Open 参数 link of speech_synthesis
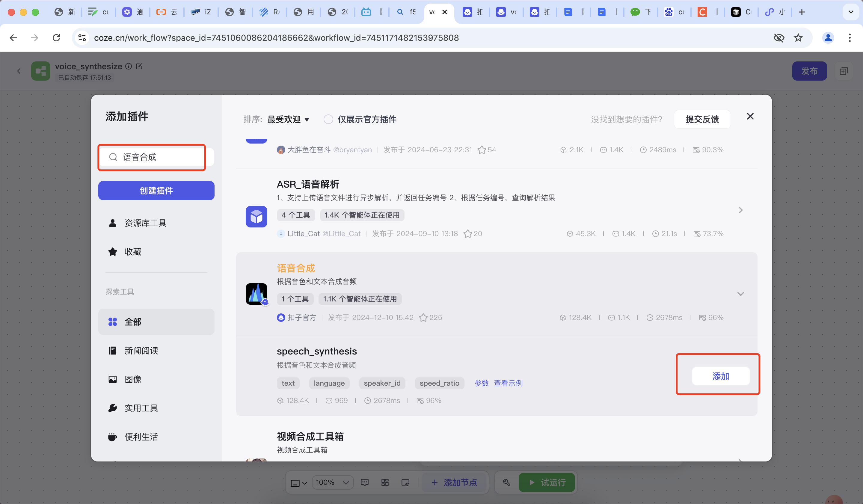The image size is (863, 504). pyautogui.click(x=482, y=383)
